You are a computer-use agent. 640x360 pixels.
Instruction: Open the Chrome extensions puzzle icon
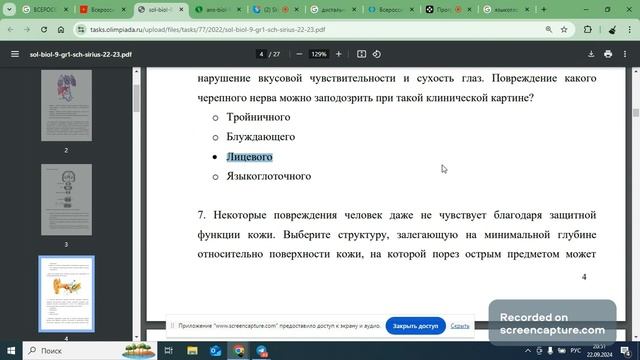pos(587,29)
